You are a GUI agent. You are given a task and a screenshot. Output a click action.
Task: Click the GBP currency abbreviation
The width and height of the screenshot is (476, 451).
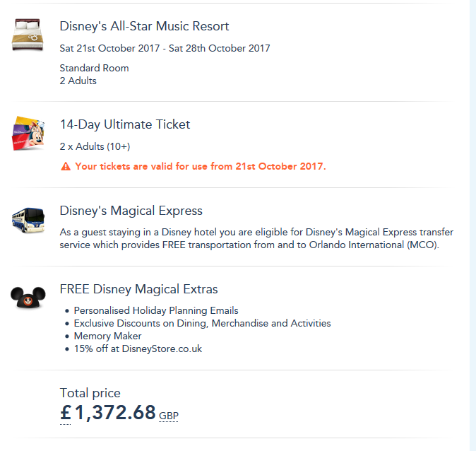169,416
